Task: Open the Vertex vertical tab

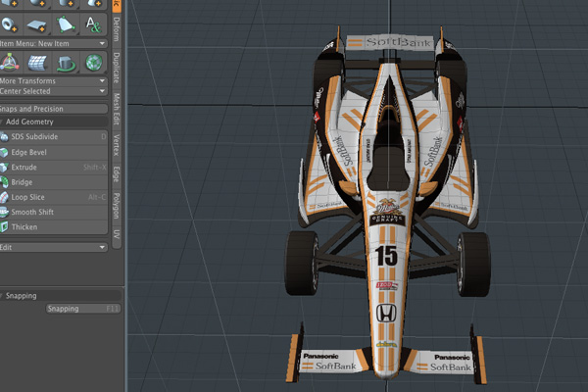Action: pyautogui.click(x=117, y=145)
